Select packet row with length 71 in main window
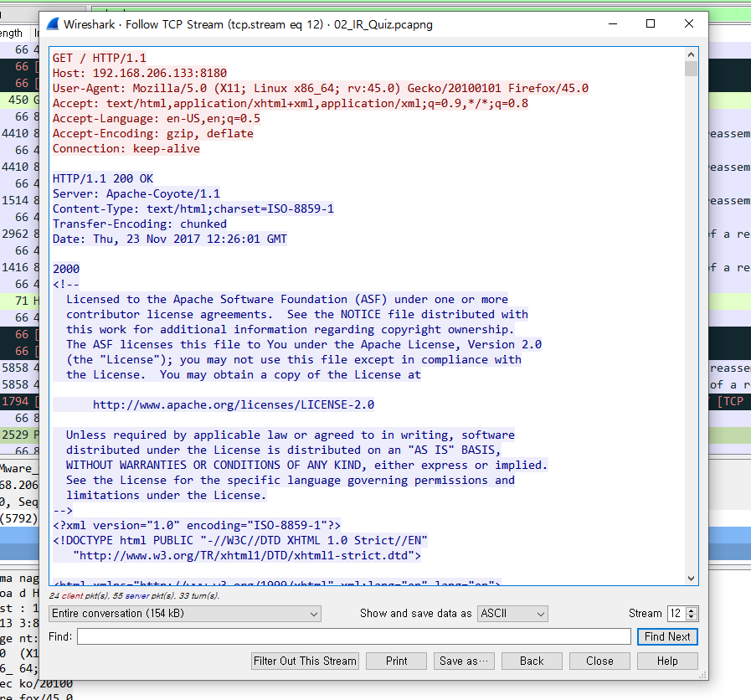751x700 pixels. tap(19, 301)
